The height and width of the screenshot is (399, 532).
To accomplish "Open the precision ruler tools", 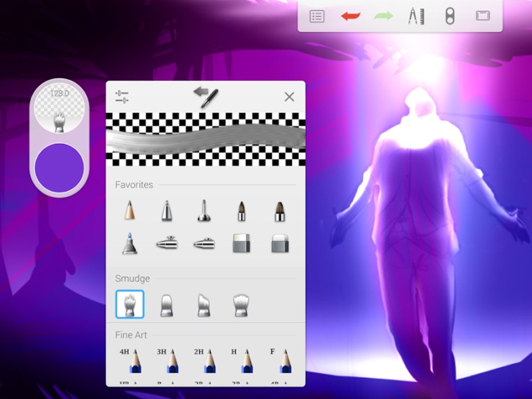I will pos(415,16).
